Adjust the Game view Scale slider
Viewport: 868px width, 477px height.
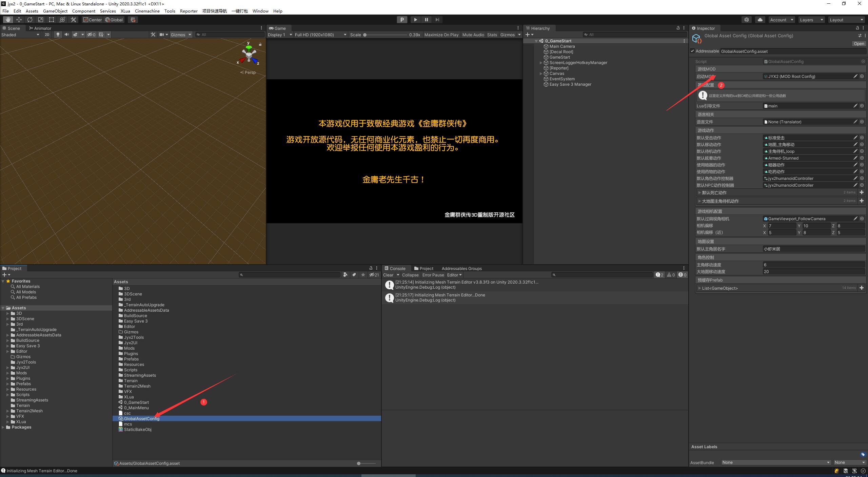[x=365, y=35]
